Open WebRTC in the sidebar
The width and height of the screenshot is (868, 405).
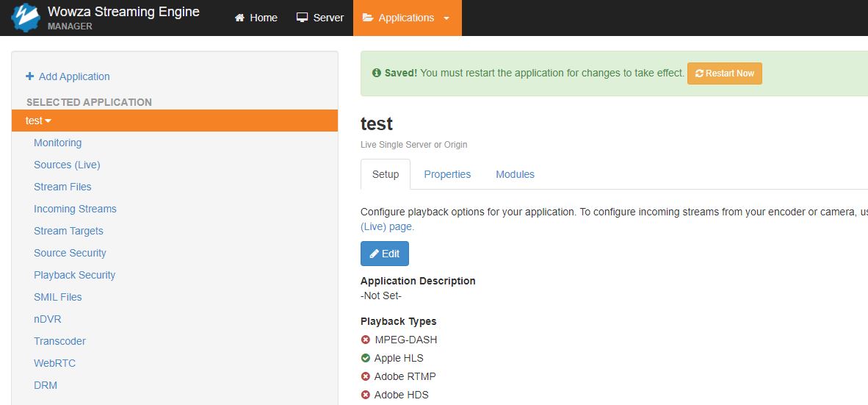pos(55,363)
